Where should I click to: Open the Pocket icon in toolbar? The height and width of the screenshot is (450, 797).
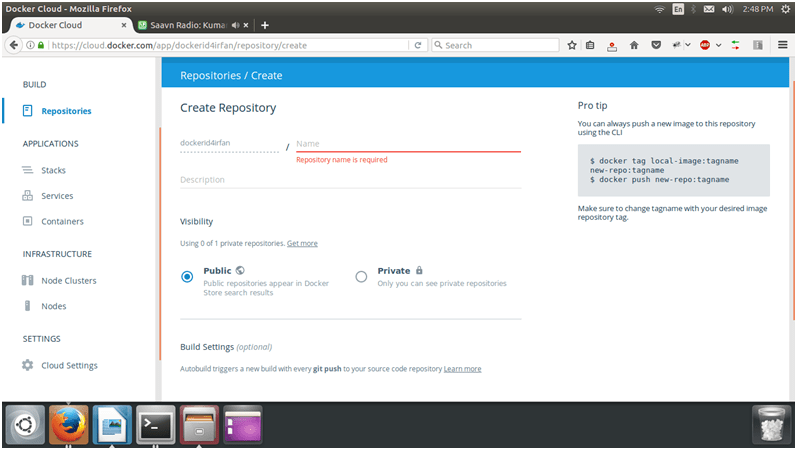(x=656, y=45)
